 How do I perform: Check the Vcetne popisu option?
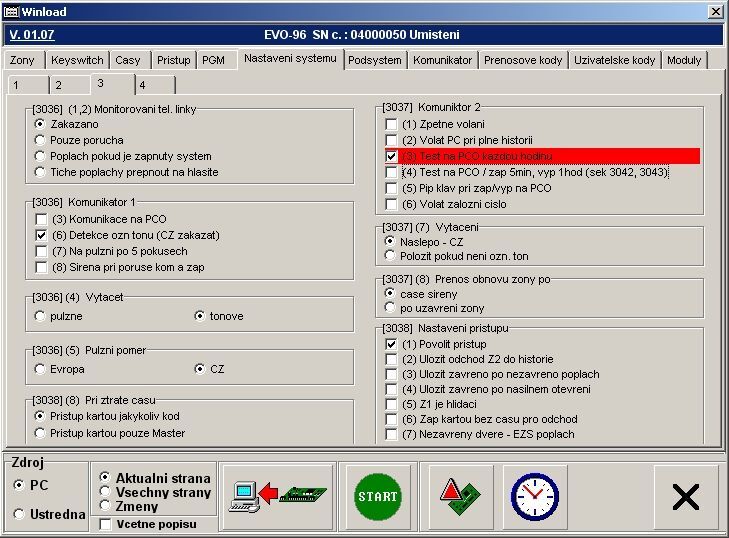pos(106,524)
